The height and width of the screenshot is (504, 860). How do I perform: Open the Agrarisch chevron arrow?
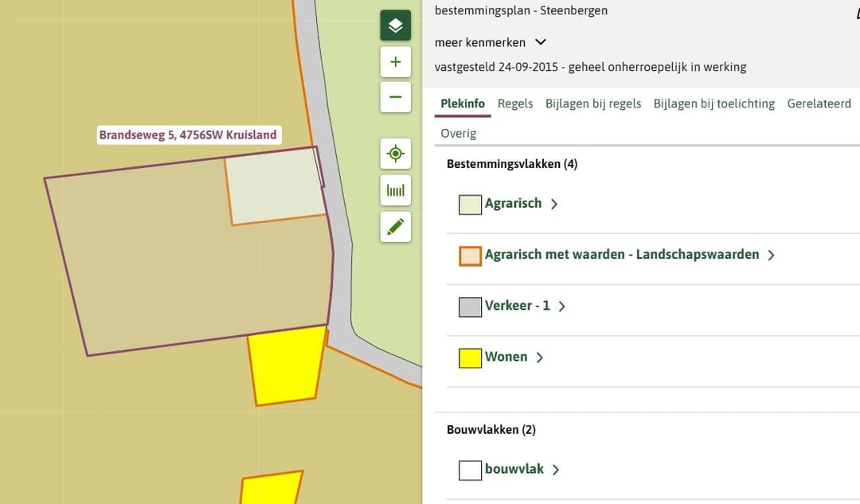[554, 204]
